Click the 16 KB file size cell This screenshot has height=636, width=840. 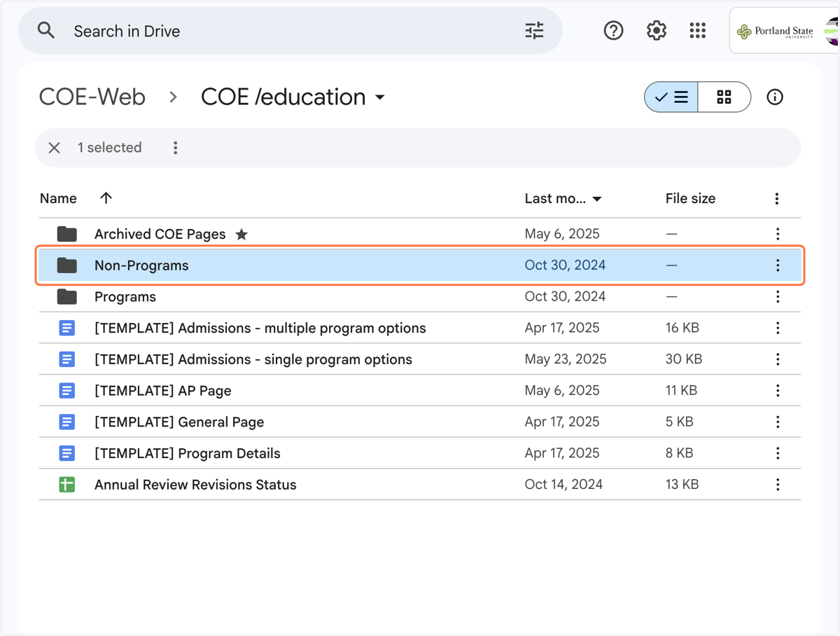click(x=682, y=328)
